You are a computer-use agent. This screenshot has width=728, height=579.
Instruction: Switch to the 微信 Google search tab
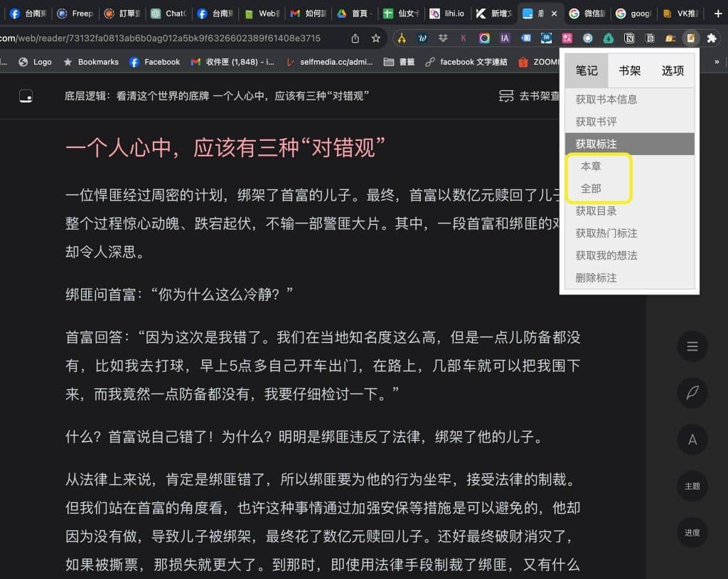coord(587,14)
